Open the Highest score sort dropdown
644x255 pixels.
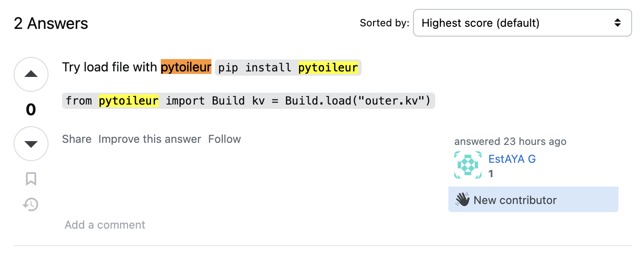pos(522,23)
